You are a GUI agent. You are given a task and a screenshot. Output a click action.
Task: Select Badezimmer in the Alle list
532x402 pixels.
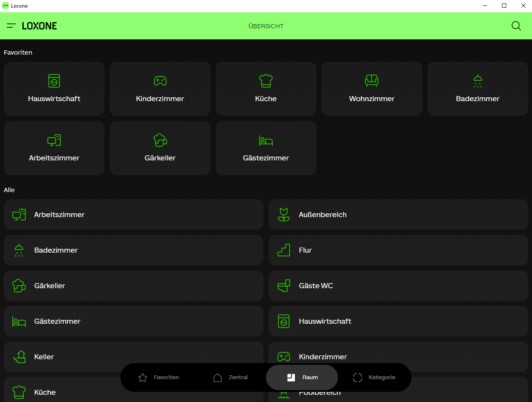point(134,250)
